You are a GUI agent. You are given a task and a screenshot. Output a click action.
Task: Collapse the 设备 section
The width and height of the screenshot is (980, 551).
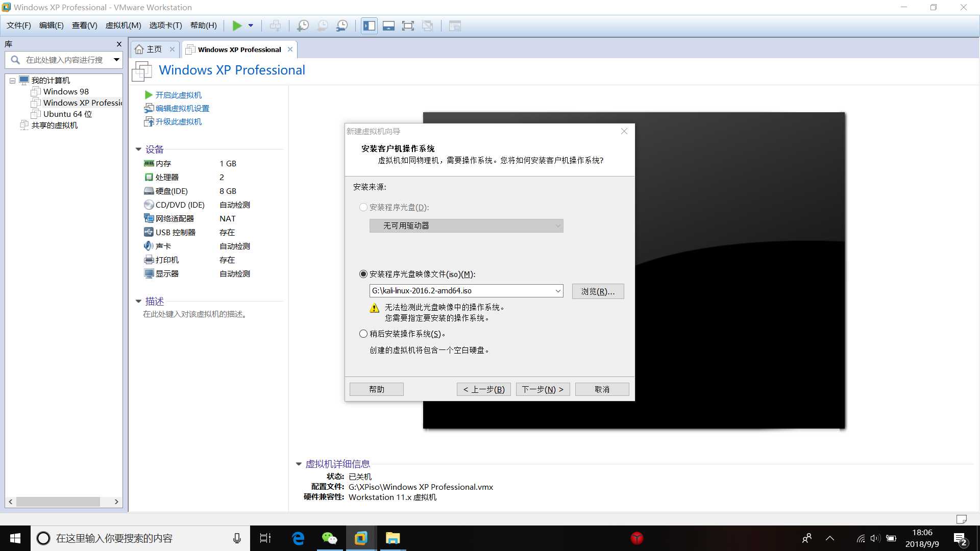(138, 149)
